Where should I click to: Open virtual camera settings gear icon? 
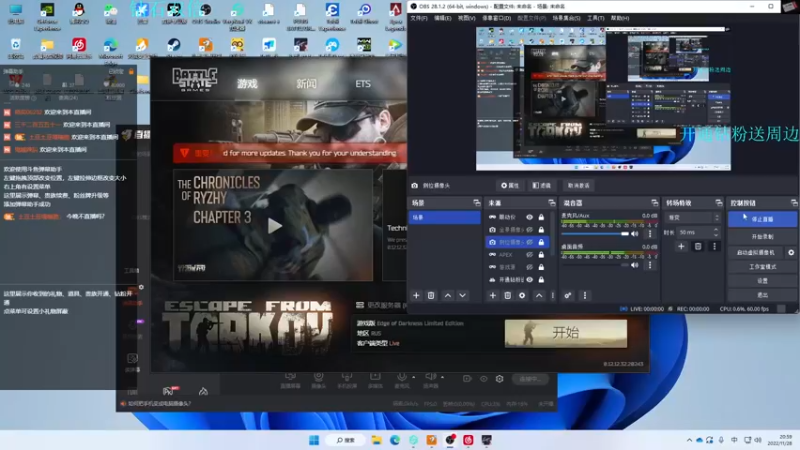pos(791,252)
